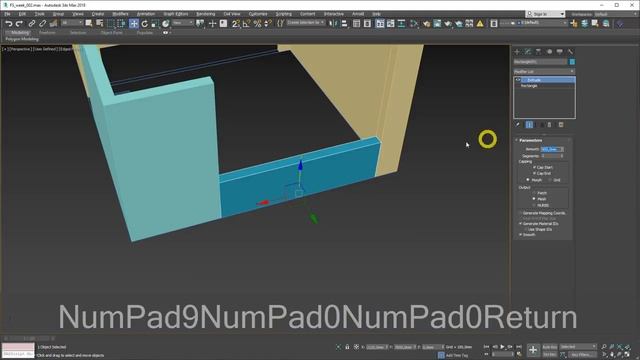Activate the Select and Rotate tool
The image size is (640, 360).
tap(144, 24)
